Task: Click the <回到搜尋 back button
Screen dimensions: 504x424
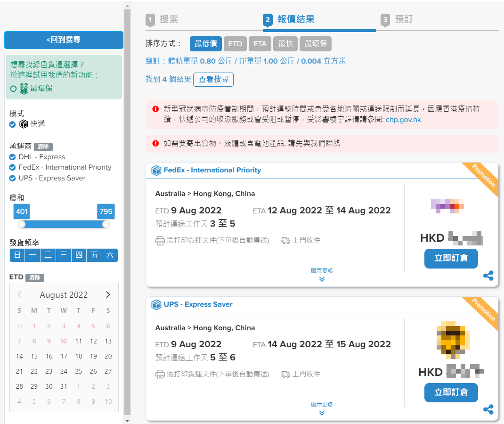Action: (x=64, y=40)
